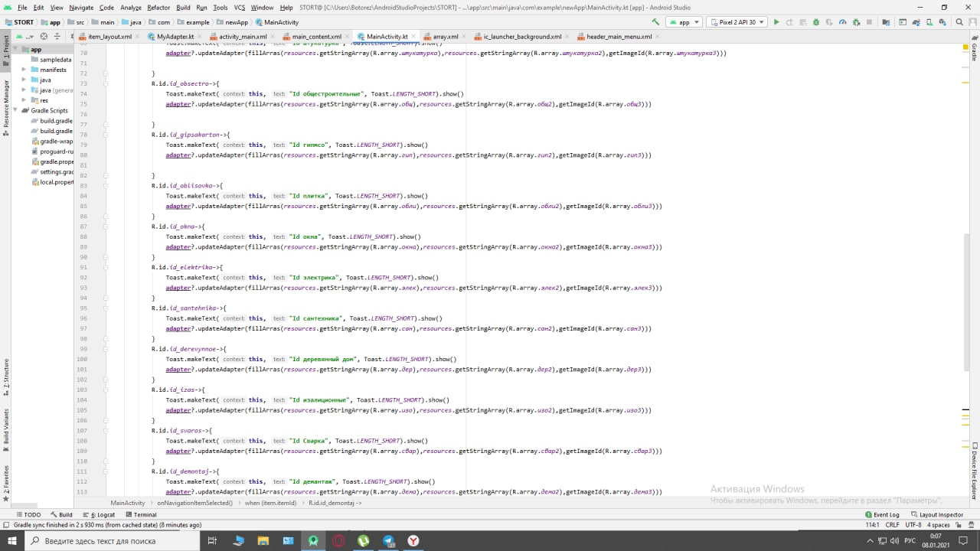The height and width of the screenshot is (551, 980).
Task: Collapse the Gradle Scripts node
Action: (x=16, y=111)
